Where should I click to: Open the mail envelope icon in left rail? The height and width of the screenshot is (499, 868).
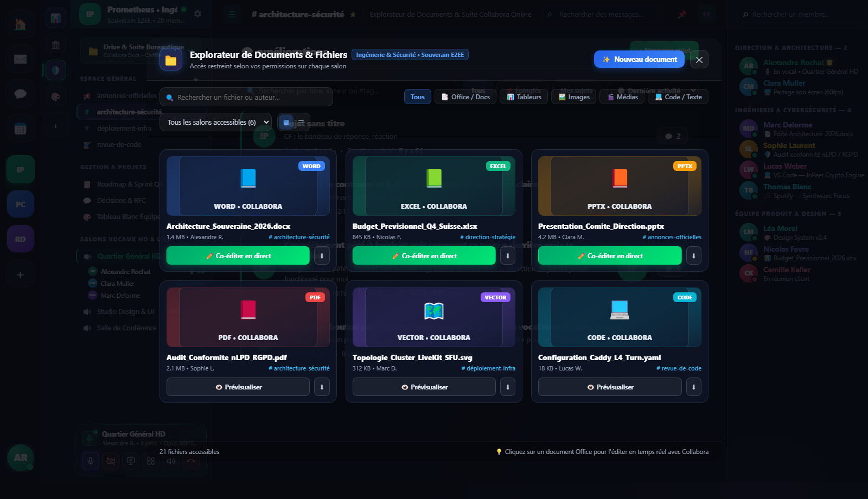click(20, 59)
